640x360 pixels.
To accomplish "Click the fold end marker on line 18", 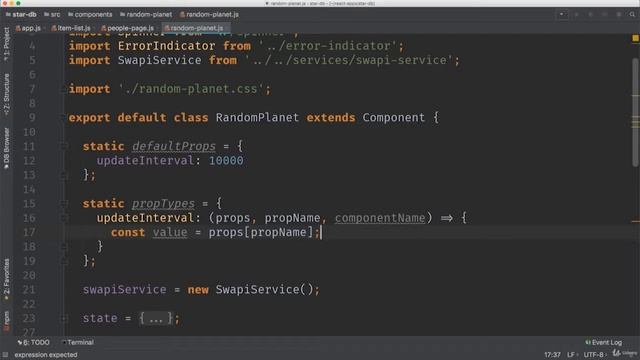I will point(63,247).
